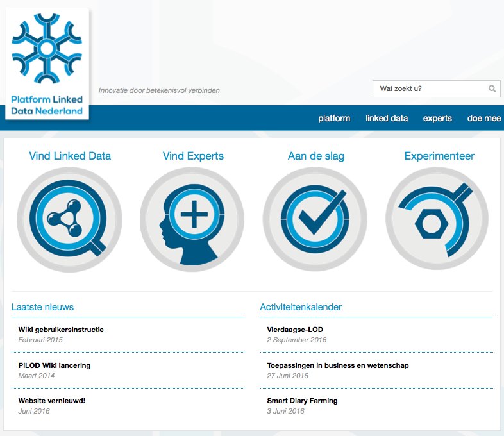Click the 'Juni 2016' date under Website vernieuwd

(34, 411)
